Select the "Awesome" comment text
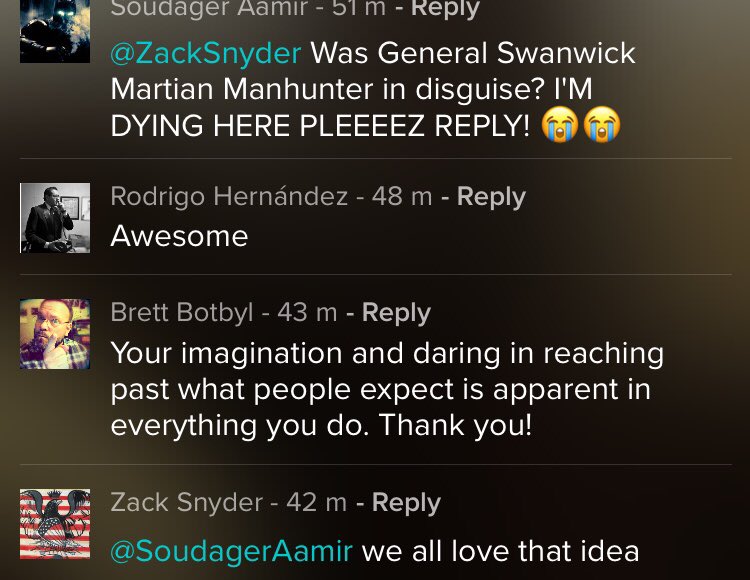This screenshot has width=750, height=580. [x=179, y=236]
